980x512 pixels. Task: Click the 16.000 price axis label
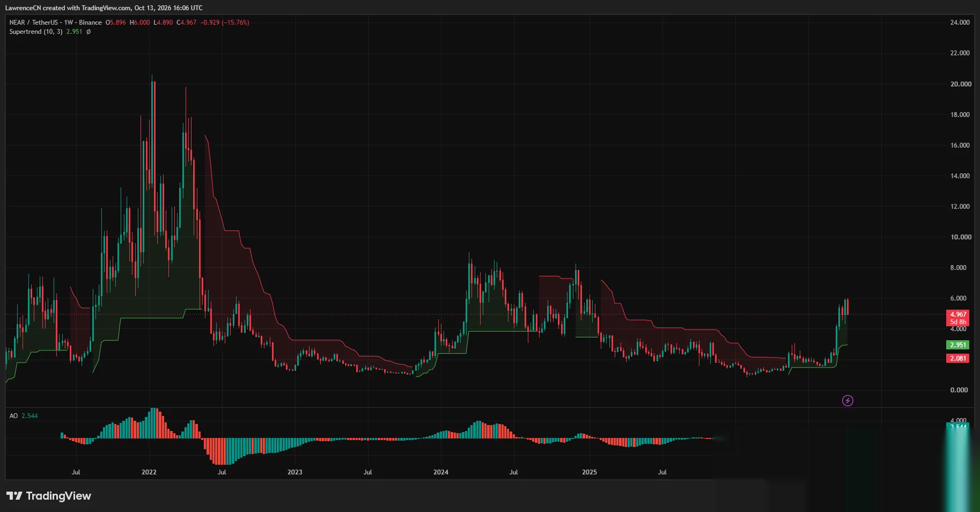(960, 145)
